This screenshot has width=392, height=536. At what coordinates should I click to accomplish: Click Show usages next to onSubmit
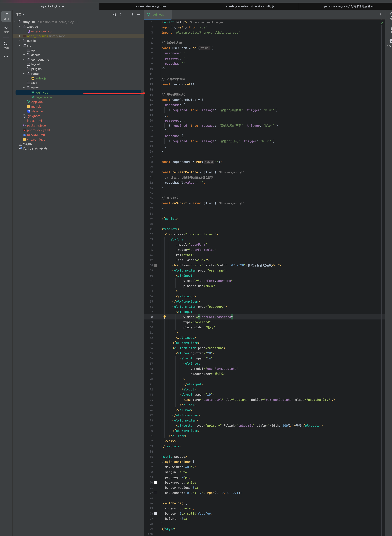[x=228, y=203]
